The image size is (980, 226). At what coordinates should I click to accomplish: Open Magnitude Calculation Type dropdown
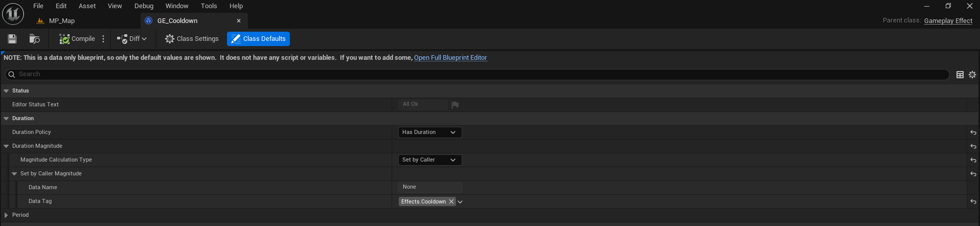[429, 160]
